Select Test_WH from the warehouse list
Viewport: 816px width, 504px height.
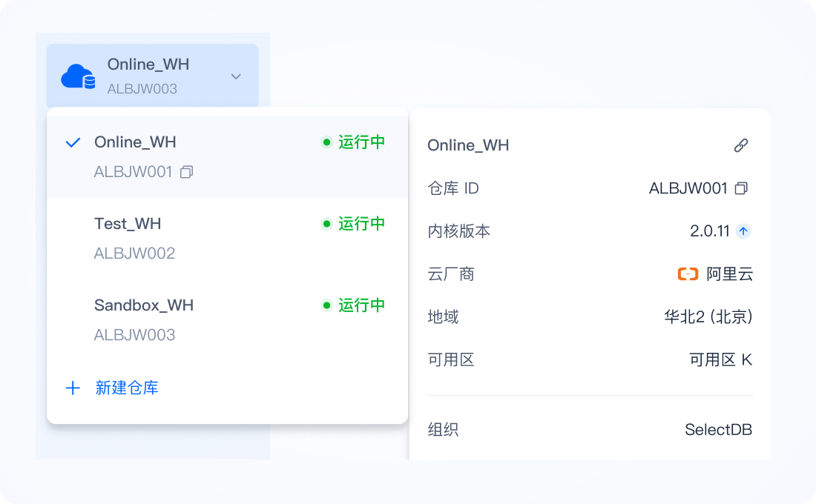click(x=128, y=223)
